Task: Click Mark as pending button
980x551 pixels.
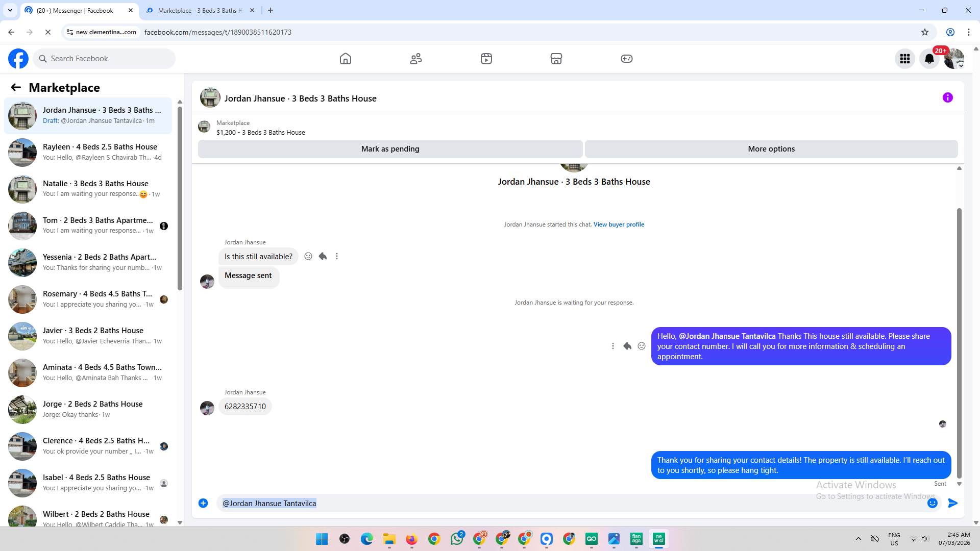Action: (390, 149)
